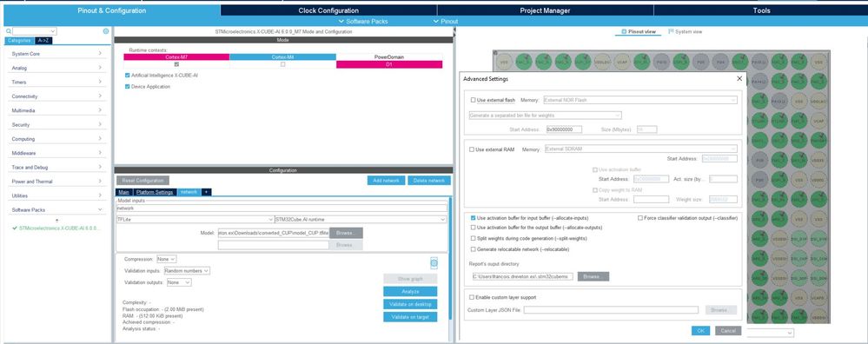
Task: Enable Split weights during code generation
Action: 474,238
